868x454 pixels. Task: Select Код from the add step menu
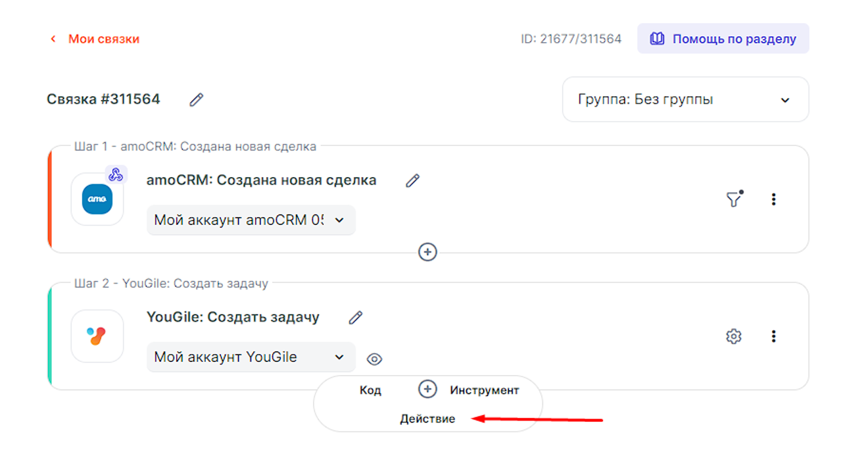(370, 390)
